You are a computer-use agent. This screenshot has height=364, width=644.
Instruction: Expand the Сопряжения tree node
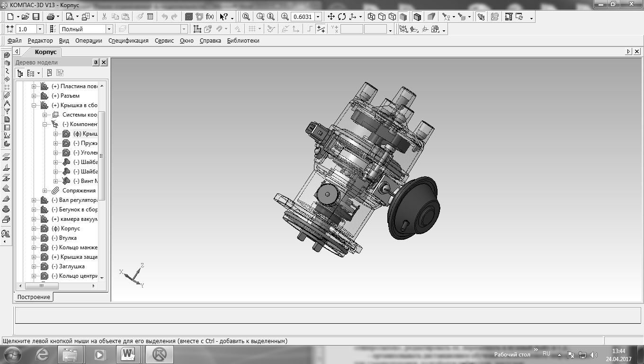tap(45, 191)
